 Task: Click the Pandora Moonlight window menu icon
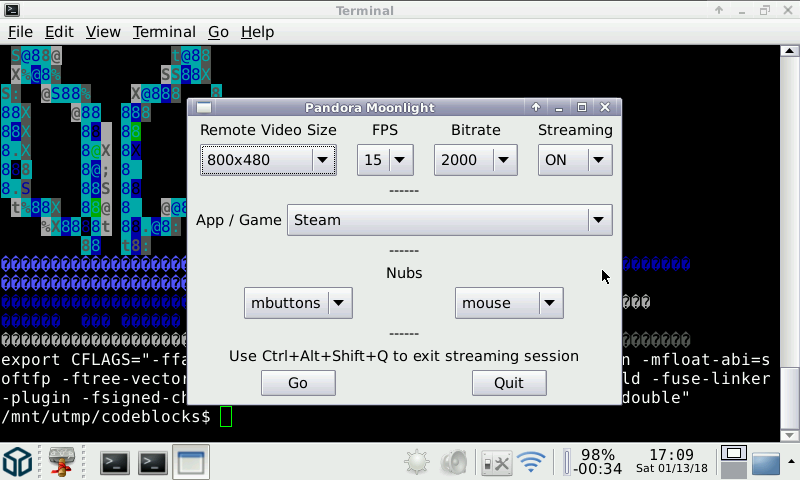[204, 108]
